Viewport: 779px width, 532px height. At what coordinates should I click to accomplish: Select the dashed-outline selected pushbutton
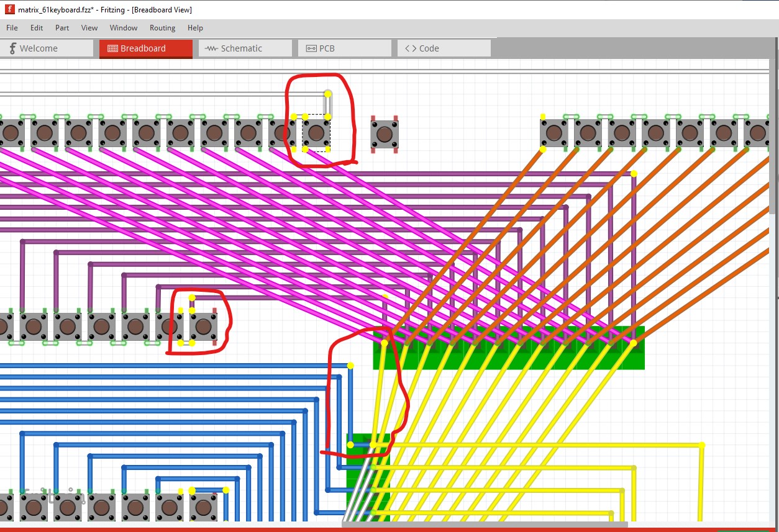click(x=316, y=133)
